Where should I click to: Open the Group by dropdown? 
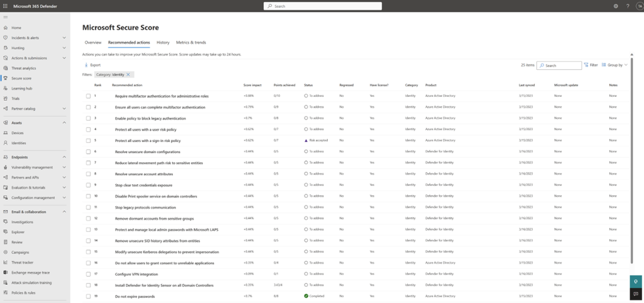[x=614, y=65]
